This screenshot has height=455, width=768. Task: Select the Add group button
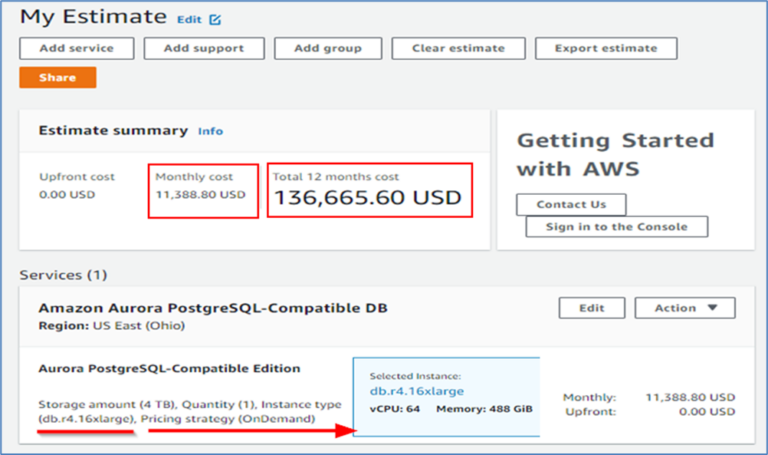[x=327, y=48]
